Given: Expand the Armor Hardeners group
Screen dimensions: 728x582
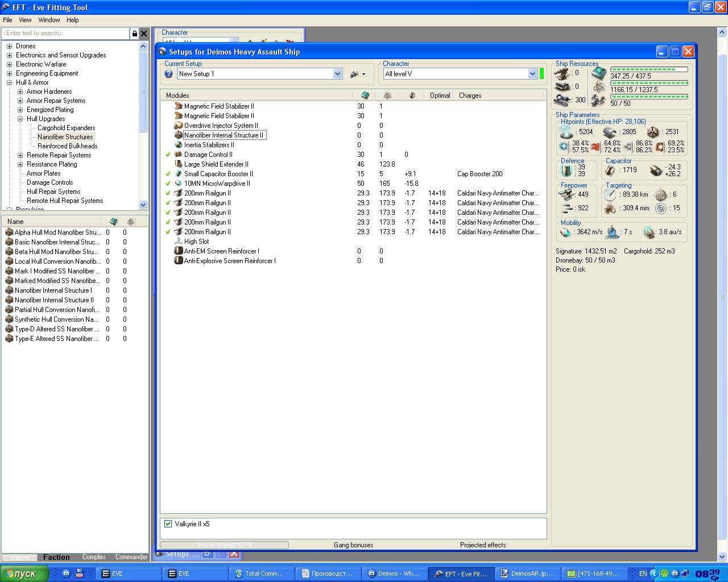Looking at the screenshot, I should pyautogui.click(x=20, y=92).
